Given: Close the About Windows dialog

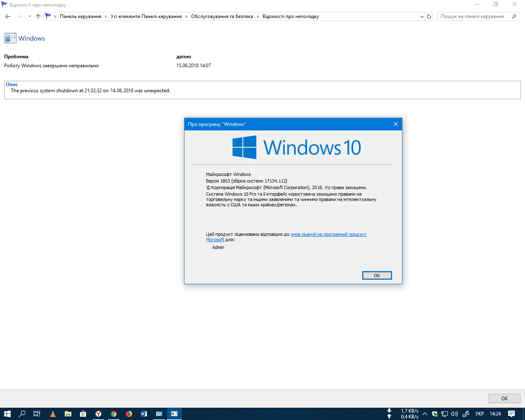Looking at the screenshot, I should [395, 124].
